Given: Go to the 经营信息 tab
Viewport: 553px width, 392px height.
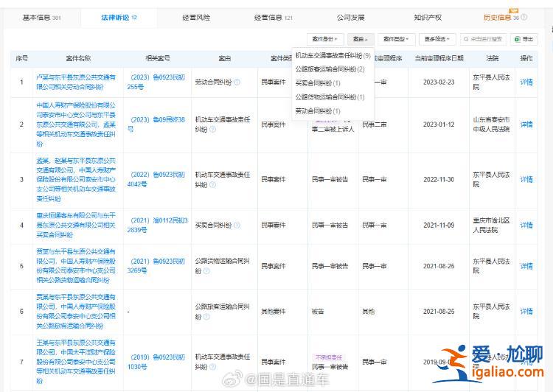Looking at the screenshot, I should tap(274, 17).
